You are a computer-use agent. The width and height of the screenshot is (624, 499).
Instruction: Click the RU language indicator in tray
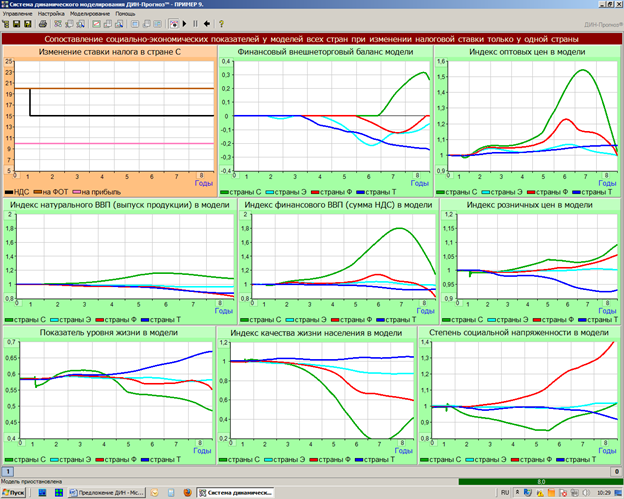click(506, 493)
